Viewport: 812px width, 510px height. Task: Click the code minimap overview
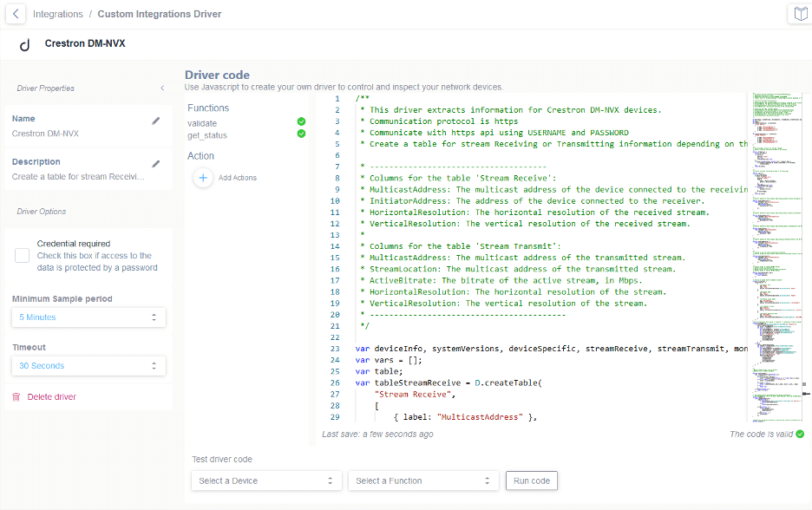[776, 258]
